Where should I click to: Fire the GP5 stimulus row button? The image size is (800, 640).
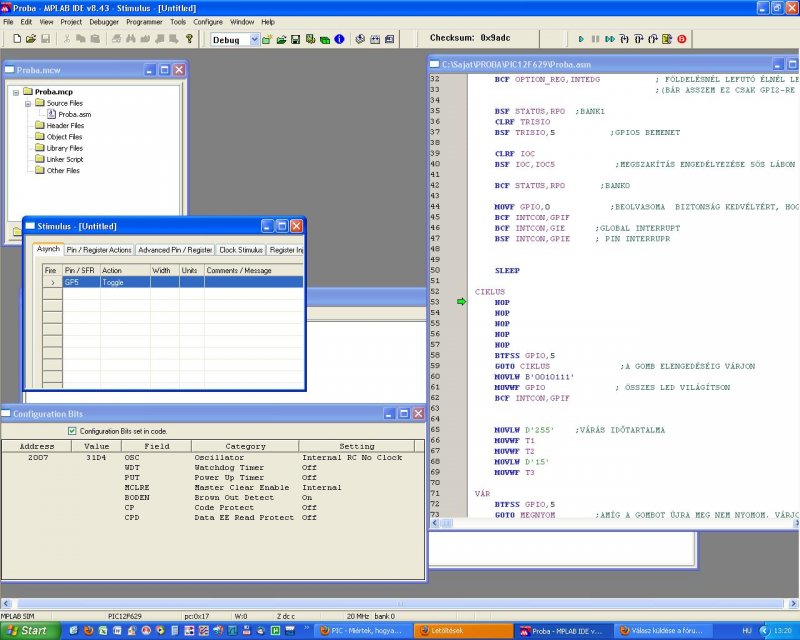coord(53,282)
